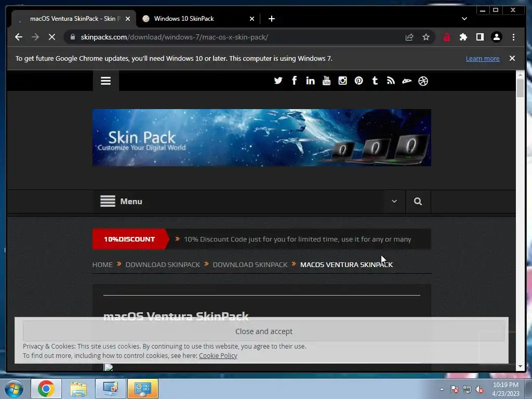
Task: Open the Tumblr social icon
Action: tap(375, 81)
